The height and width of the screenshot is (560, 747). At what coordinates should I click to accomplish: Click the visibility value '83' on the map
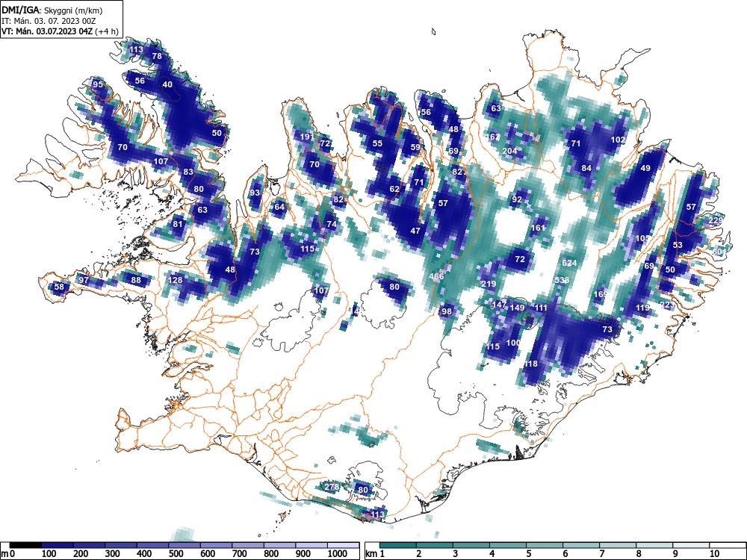click(189, 172)
